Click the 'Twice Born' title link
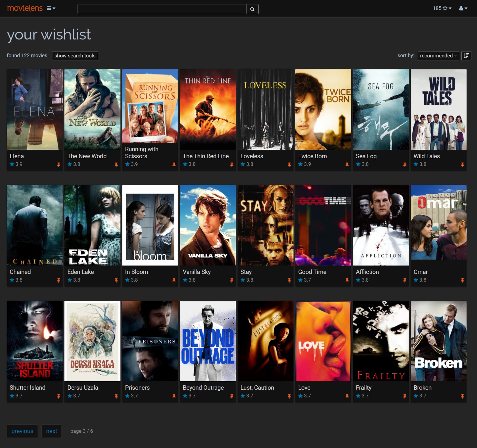The height and width of the screenshot is (448, 477). [313, 156]
